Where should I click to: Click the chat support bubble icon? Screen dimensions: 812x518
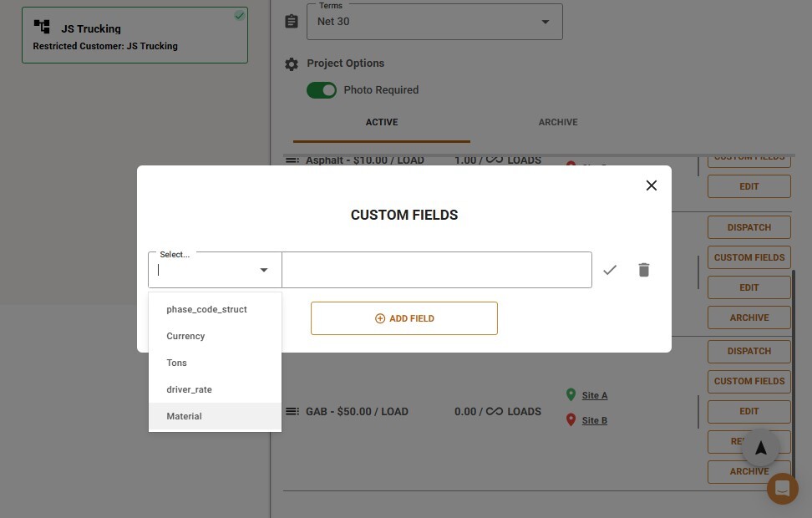tap(783, 489)
